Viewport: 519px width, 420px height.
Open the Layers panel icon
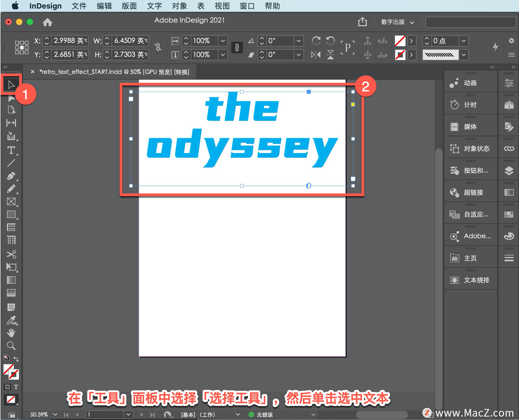509,171
